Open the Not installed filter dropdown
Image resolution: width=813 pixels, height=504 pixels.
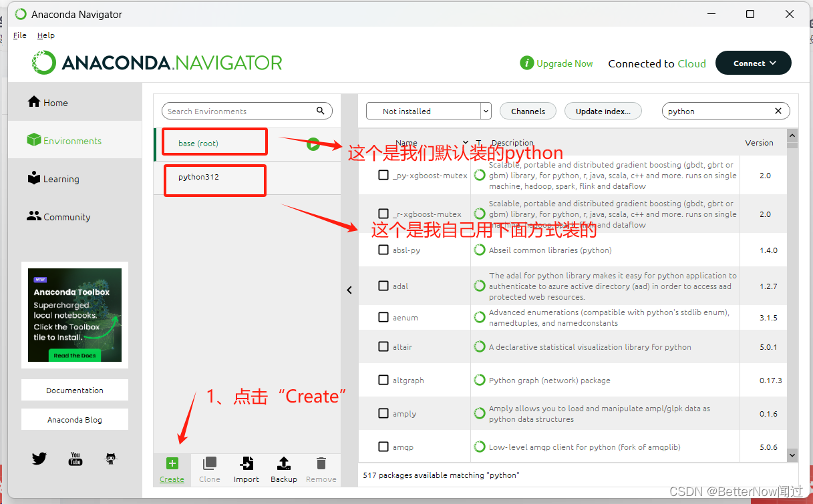429,111
